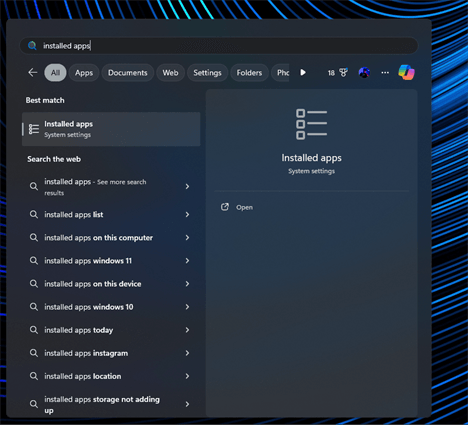Click magnifier icon beside 'installed apps list'
The image size is (468, 425).
click(34, 214)
